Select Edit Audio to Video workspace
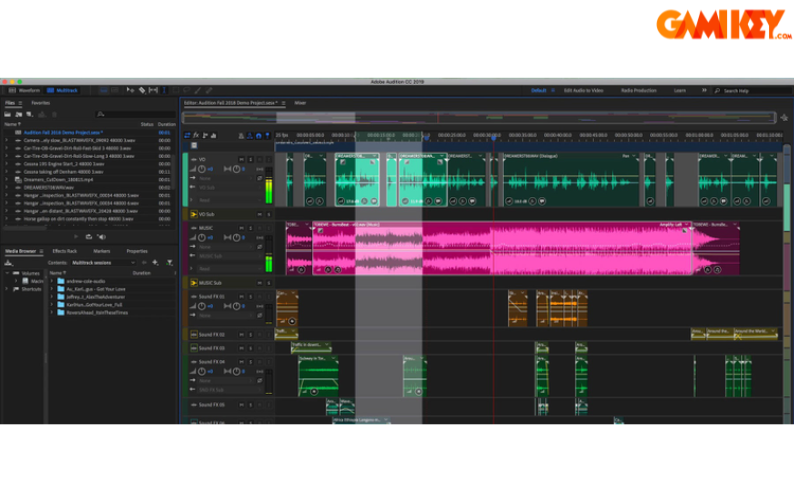Screen dimensions: 800x500 click(x=583, y=90)
